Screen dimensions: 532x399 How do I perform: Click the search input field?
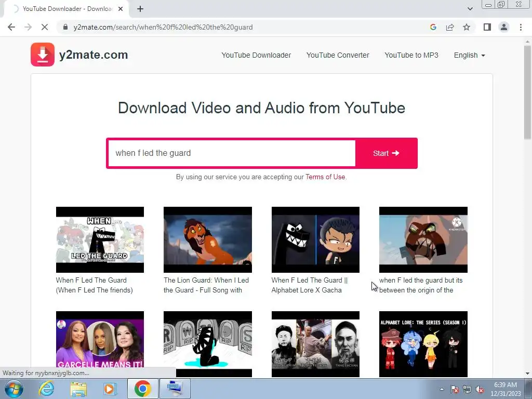232,153
